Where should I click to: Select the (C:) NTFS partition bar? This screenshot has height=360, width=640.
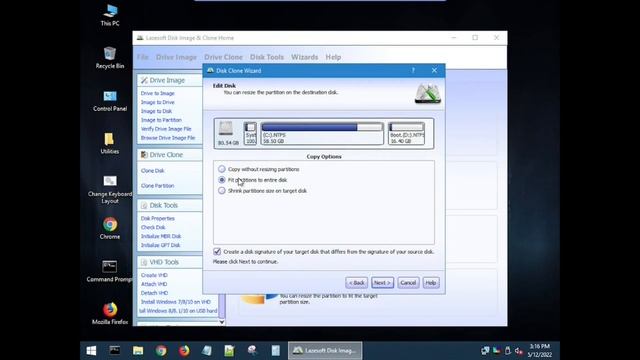322,133
